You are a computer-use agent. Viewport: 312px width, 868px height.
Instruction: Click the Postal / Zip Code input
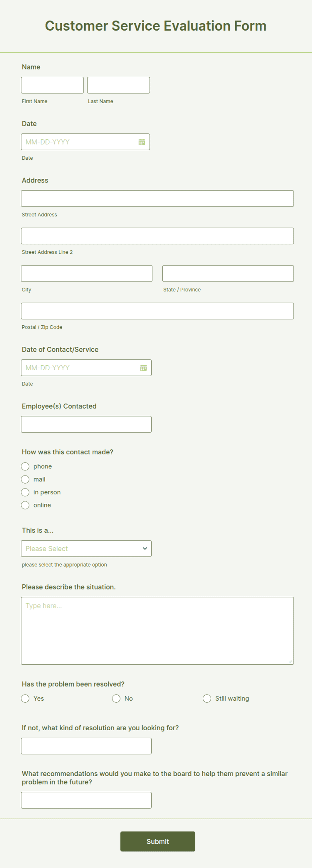coord(157,311)
